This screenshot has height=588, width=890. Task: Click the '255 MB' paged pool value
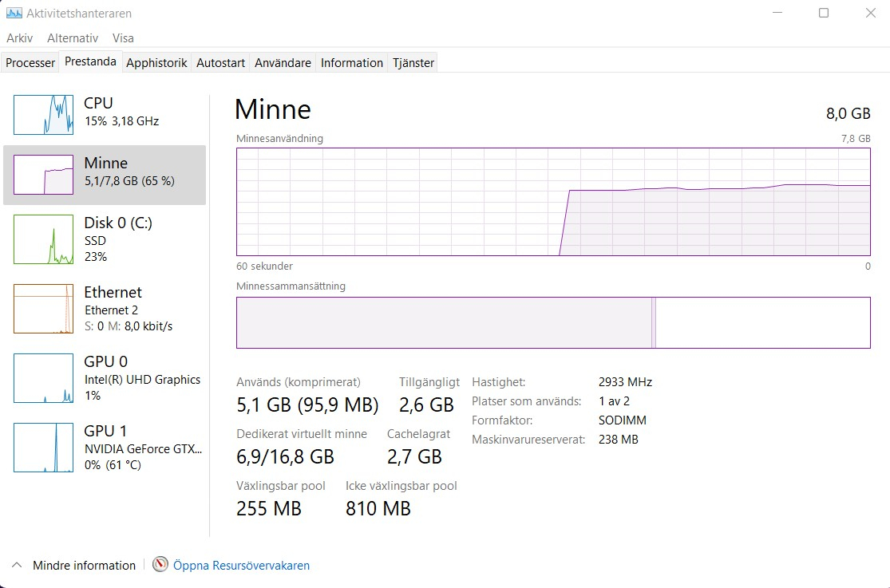[268, 508]
